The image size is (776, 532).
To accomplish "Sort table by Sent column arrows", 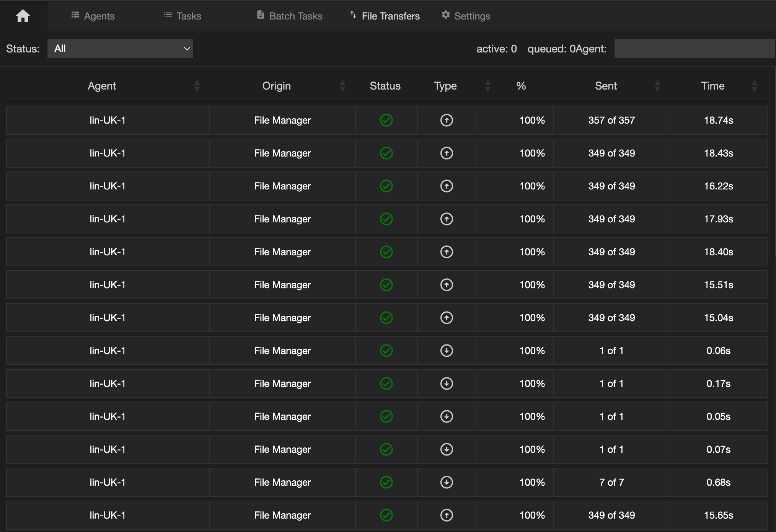I will click(658, 86).
